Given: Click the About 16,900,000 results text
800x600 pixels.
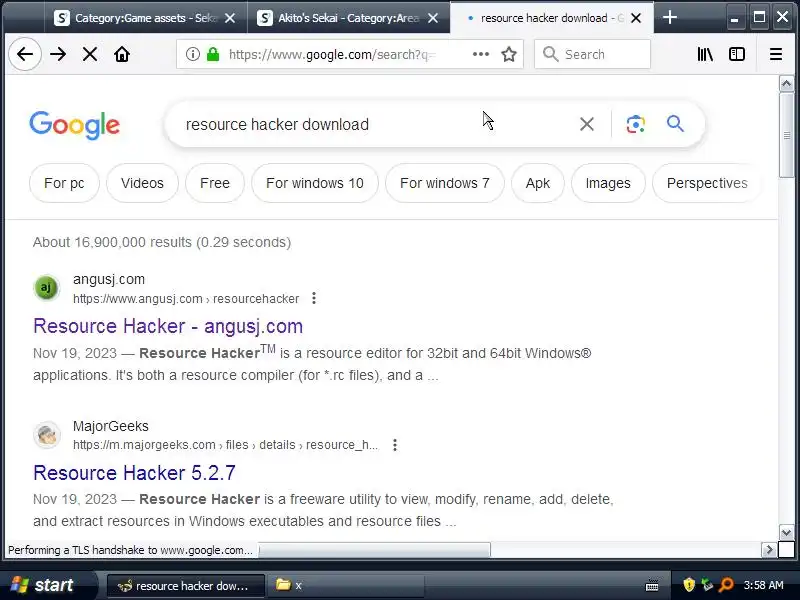Looking at the screenshot, I should [x=162, y=242].
